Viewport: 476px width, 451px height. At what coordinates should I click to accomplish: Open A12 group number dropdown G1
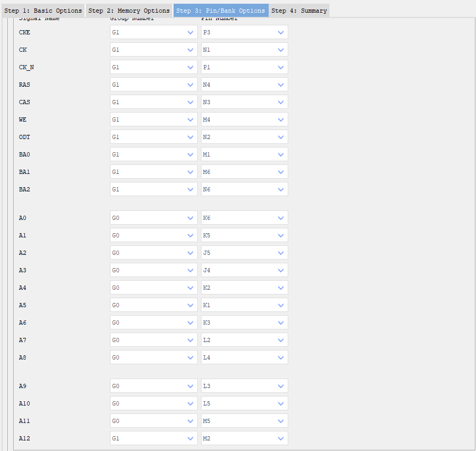tap(153, 438)
